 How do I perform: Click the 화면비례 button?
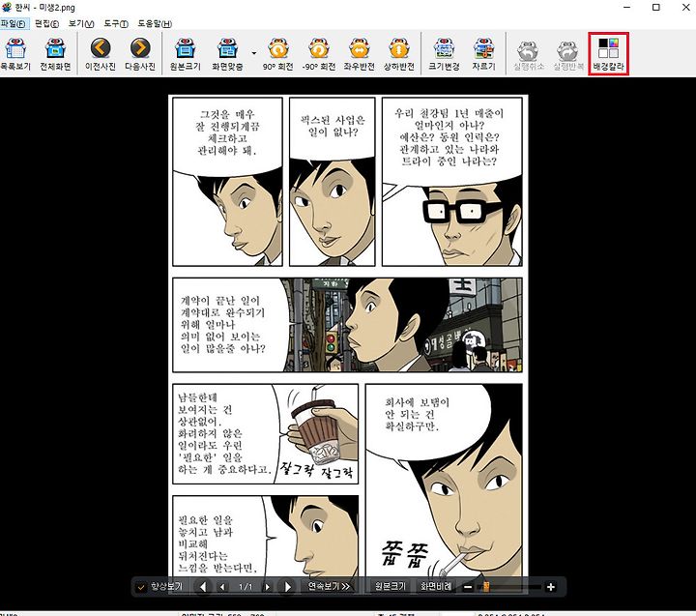[x=436, y=587]
